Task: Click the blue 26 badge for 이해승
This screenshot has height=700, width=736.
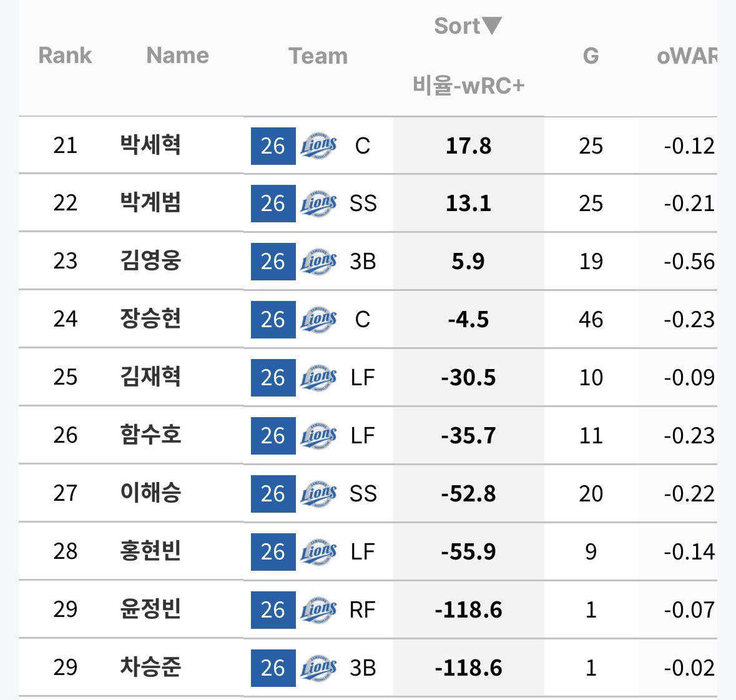Action: tap(273, 494)
